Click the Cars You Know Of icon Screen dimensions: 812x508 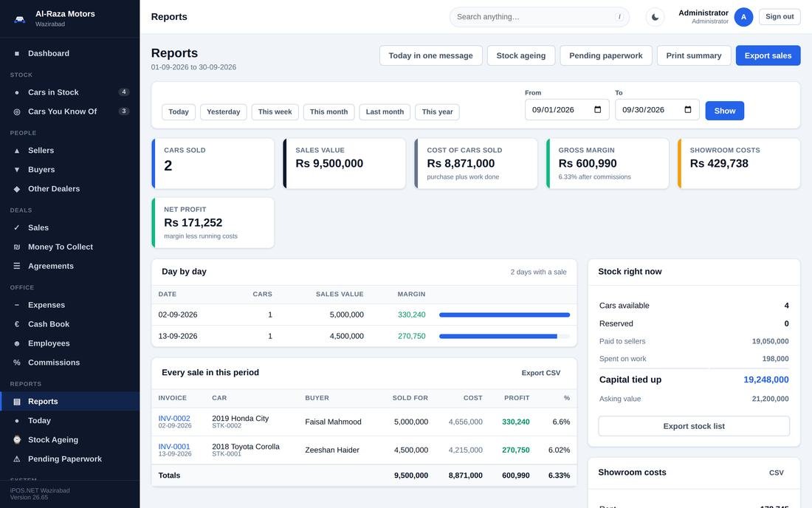[16, 111]
